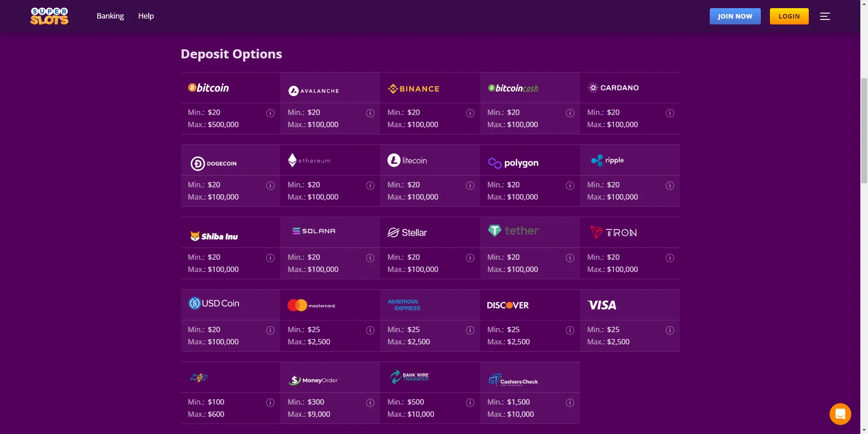The height and width of the screenshot is (434, 868).
Task: Open info icon for Dogecoin limits
Action: tap(270, 186)
